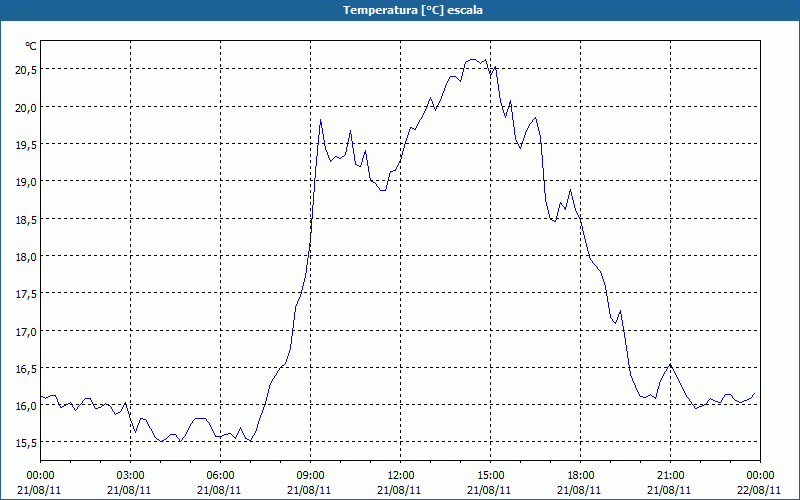Select the 17,5 temperature axis label
Viewport: 800px width, 500px height.
[26, 294]
